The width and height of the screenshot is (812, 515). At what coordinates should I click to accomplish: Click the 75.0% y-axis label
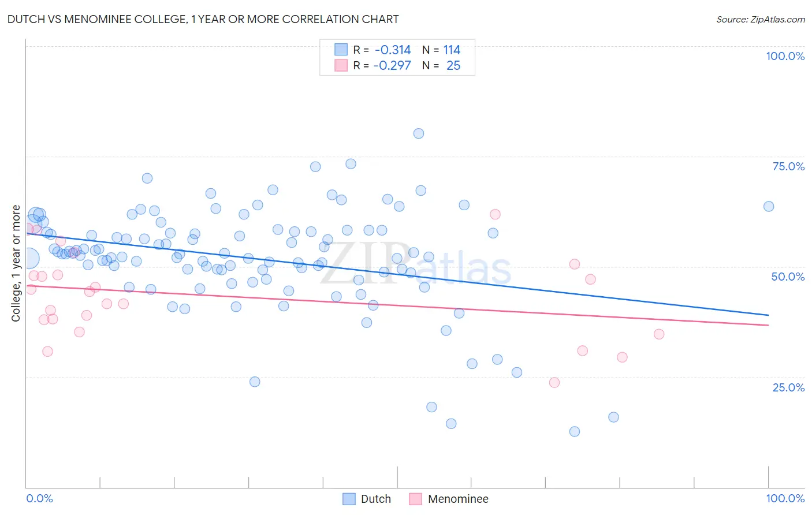(x=788, y=166)
